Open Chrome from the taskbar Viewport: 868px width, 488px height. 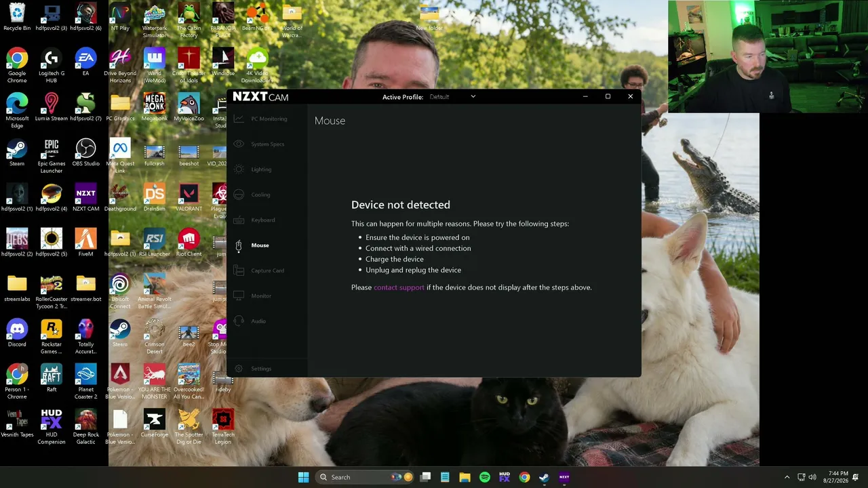click(524, 477)
